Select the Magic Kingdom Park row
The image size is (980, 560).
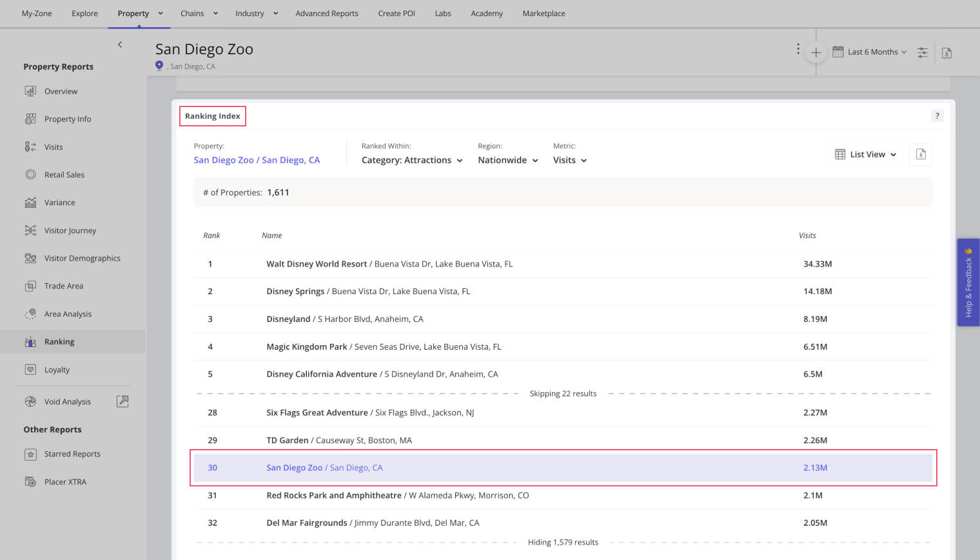(563, 346)
